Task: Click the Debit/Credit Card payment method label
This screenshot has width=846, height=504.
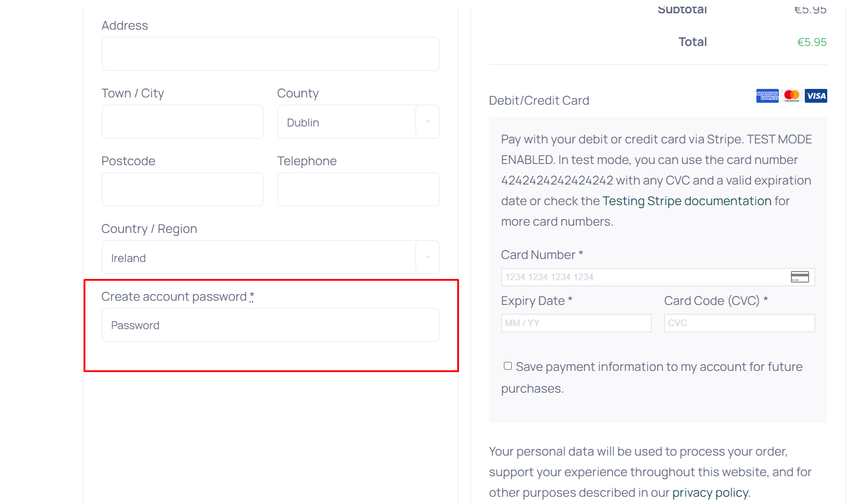Action: (539, 100)
